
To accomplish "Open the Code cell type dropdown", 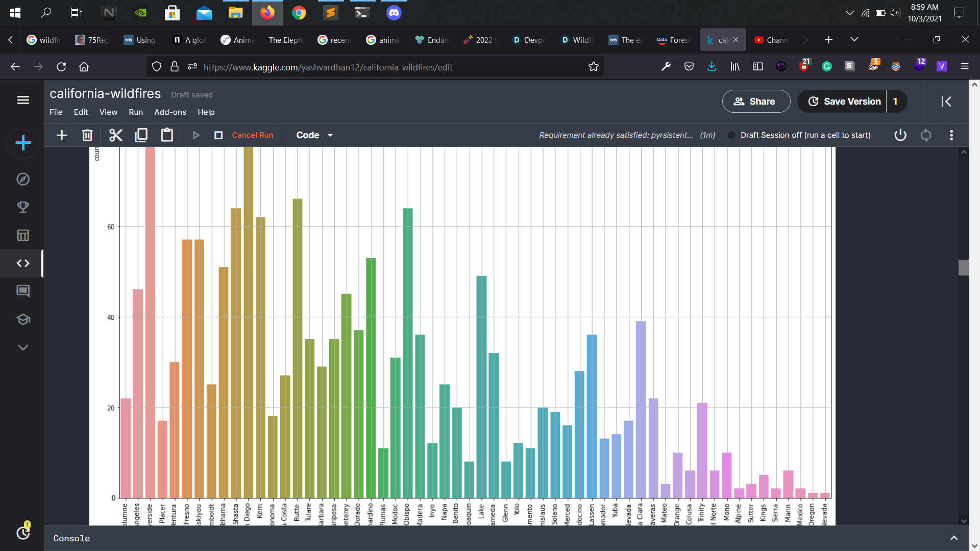I will click(314, 135).
